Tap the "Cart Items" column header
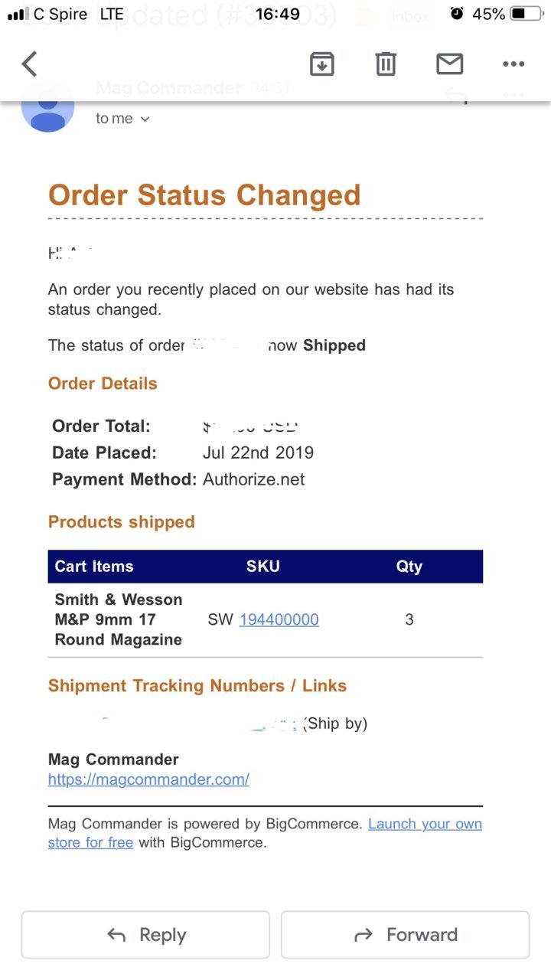Image resolution: width=551 pixels, height=980 pixels. coord(94,567)
